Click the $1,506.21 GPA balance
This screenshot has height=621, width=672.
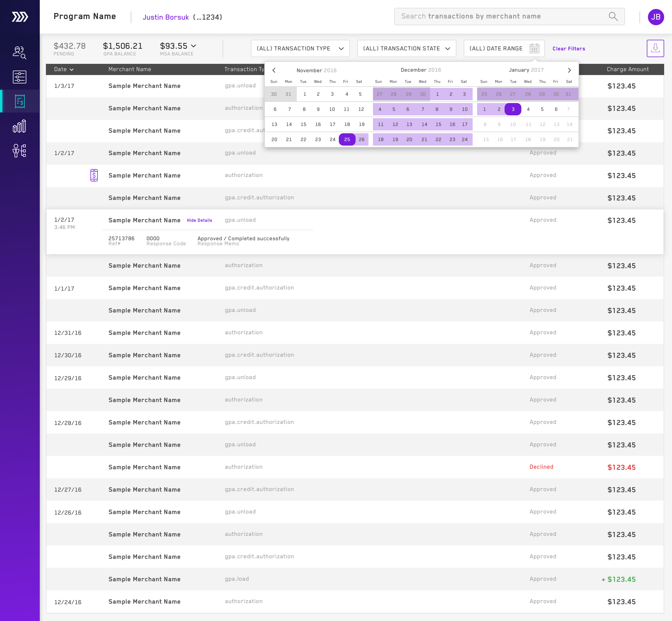[x=123, y=46]
